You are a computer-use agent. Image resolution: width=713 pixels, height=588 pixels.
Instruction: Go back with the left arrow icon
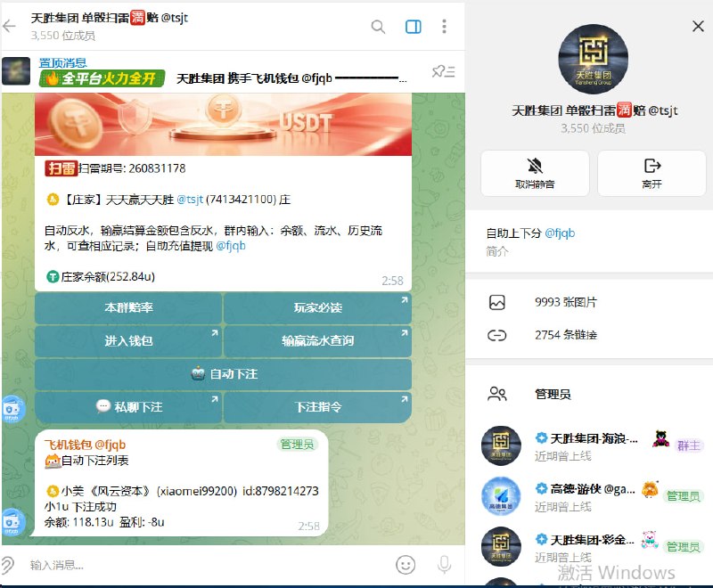coord(9,27)
